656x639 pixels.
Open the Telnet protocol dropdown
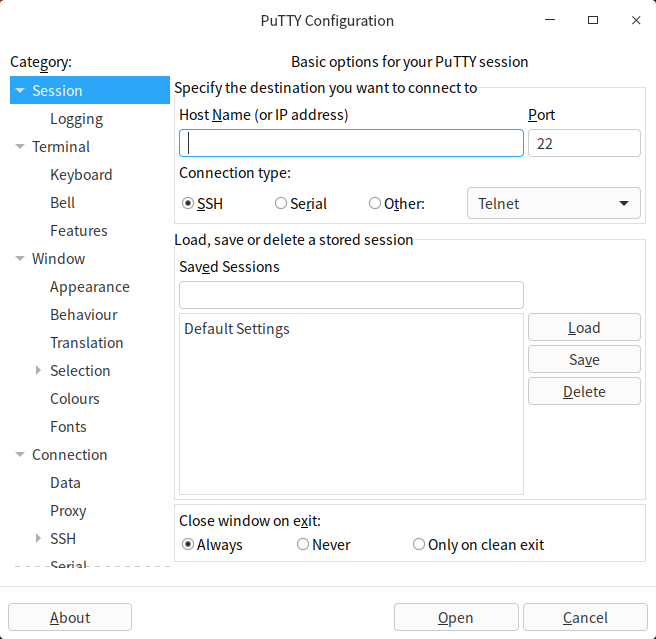click(x=554, y=203)
